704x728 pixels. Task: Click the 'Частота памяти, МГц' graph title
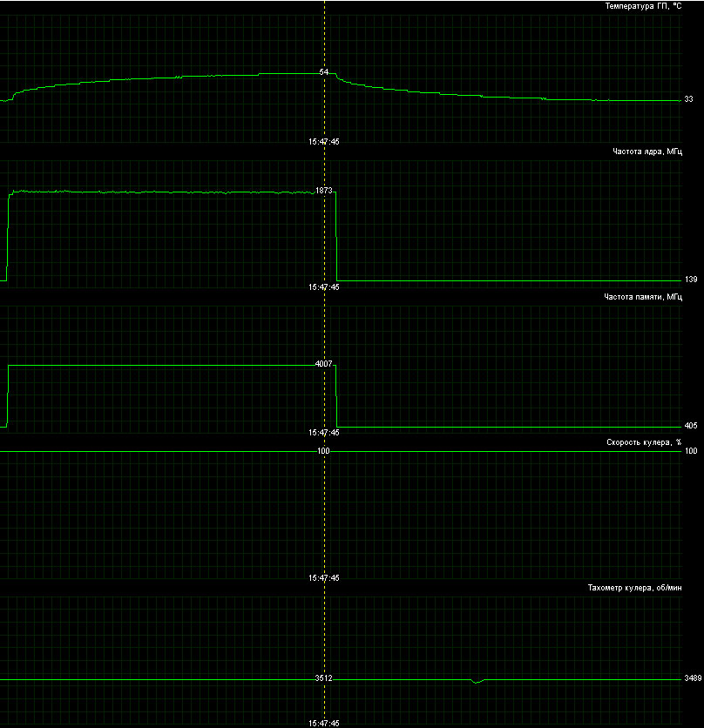tap(643, 297)
